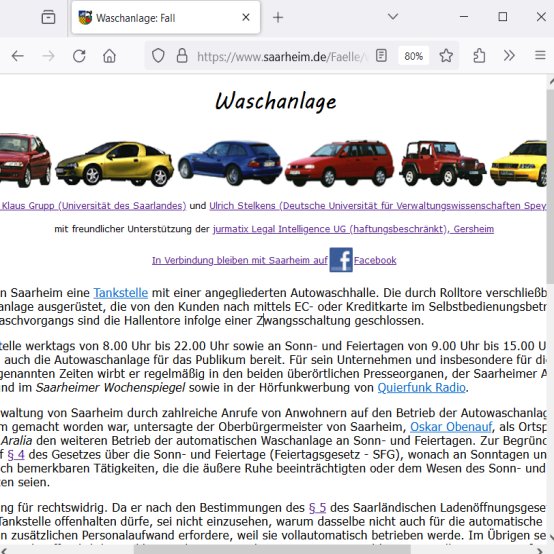Go to the Firefox home page

(x=109, y=56)
